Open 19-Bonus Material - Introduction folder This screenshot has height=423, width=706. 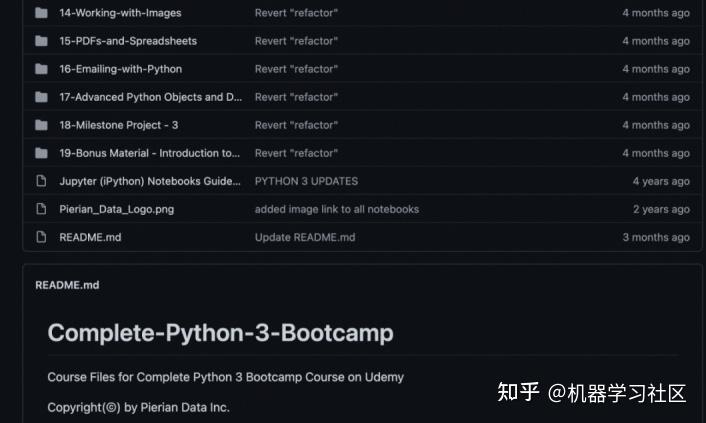(x=149, y=153)
